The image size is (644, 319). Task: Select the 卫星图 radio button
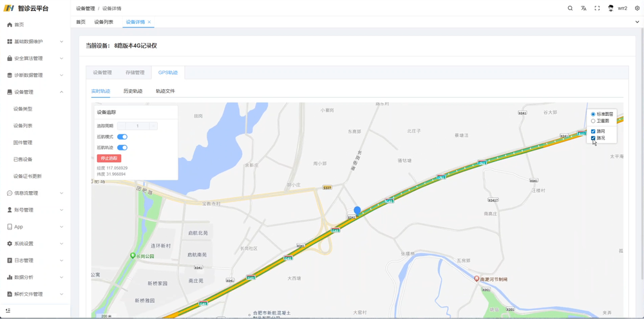pos(592,121)
